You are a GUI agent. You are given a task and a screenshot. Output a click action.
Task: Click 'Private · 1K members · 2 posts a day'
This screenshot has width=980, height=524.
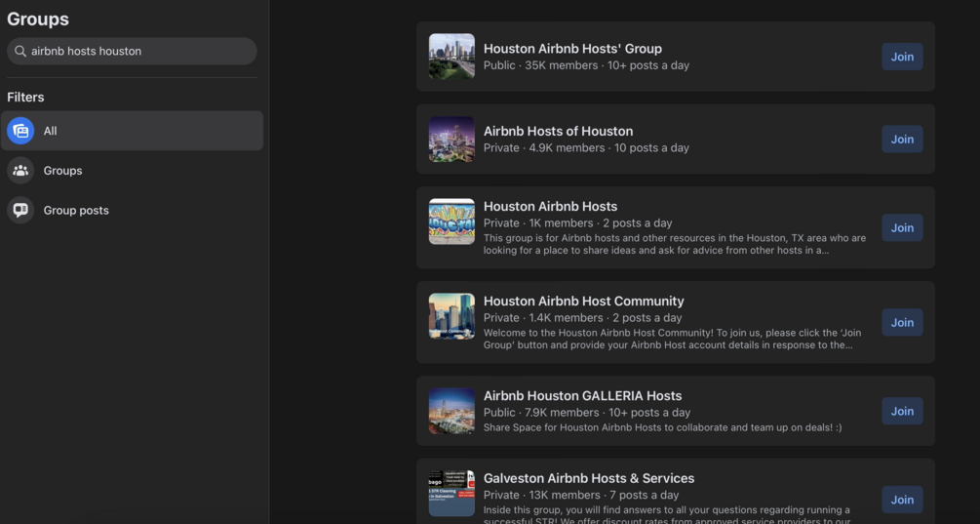point(577,222)
